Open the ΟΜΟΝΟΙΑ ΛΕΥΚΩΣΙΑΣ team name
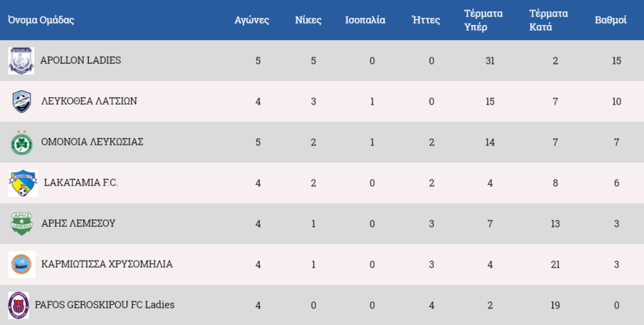This screenshot has height=325, width=644. click(x=92, y=142)
